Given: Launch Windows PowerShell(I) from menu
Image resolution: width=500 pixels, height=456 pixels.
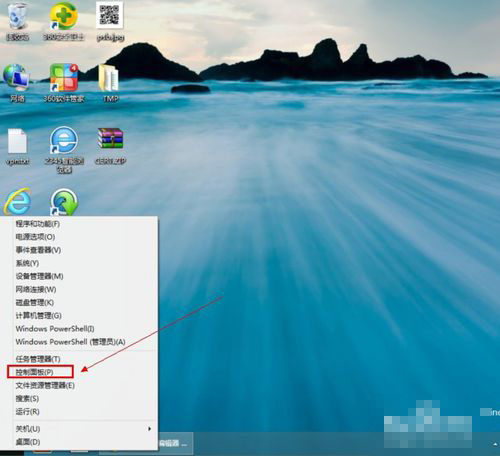Looking at the screenshot, I should coord(55,329).
